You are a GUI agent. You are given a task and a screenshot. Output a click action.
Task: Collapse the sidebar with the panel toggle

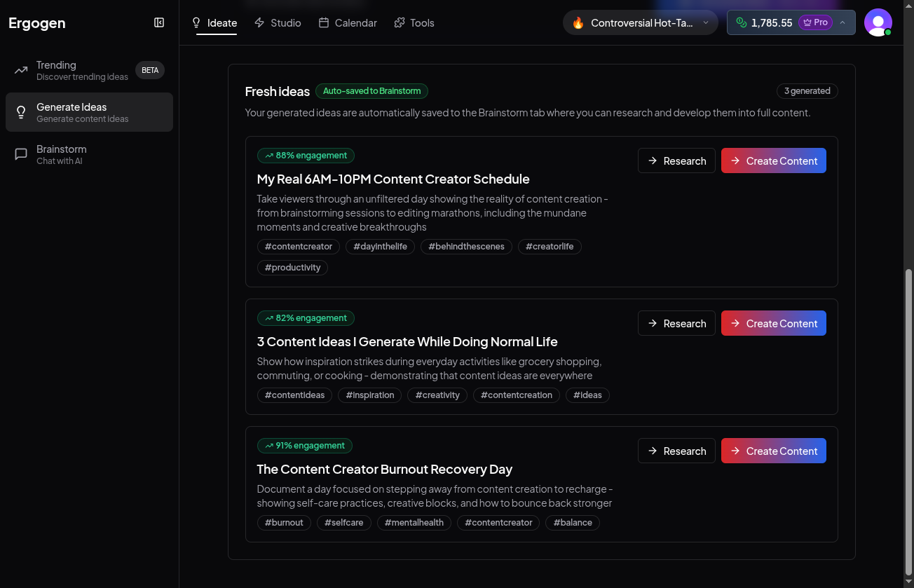click(x=159, y=22)
